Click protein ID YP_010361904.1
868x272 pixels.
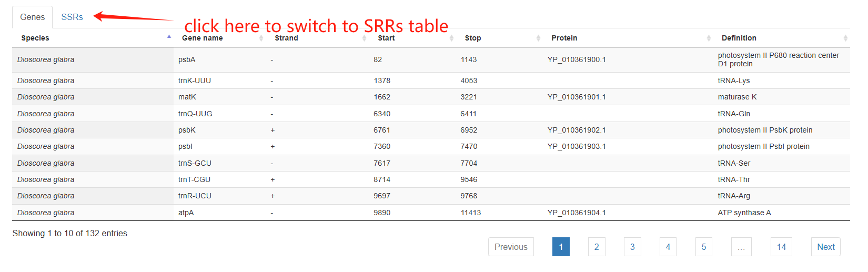point(577,213)
